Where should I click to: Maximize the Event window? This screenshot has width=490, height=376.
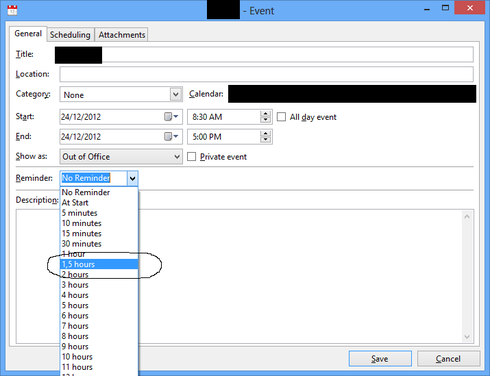pyautogui.click(x=445, y=8)
